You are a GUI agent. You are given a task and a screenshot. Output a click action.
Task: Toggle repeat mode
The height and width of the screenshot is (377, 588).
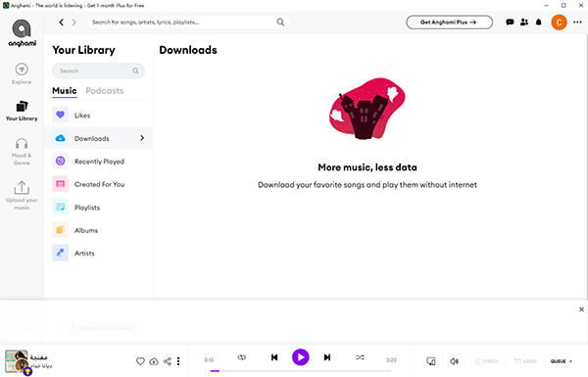click(x=241, y=357)
